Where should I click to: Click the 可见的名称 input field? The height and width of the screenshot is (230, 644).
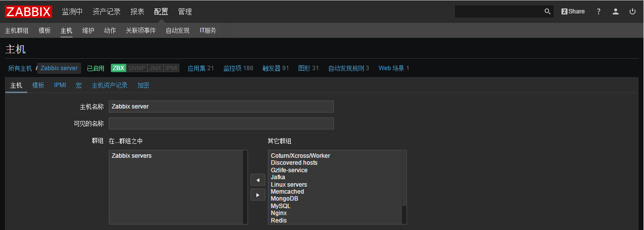[221, 123]
